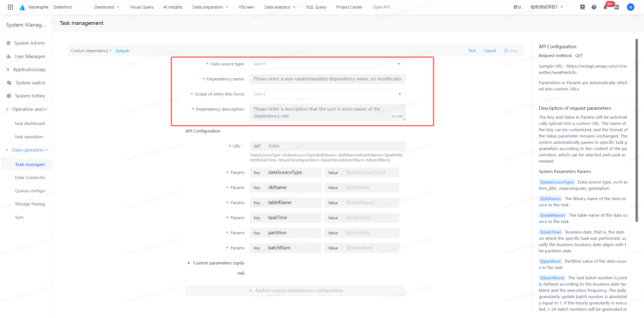Click the Cancel button
The image size is (644, 318).
tap(489, 51)
